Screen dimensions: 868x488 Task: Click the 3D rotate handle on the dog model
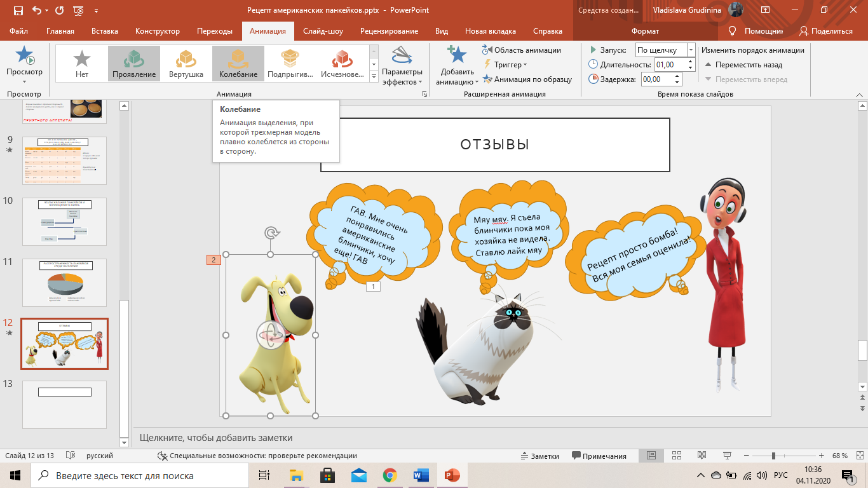pyautogui.click(x=270, y=335)
